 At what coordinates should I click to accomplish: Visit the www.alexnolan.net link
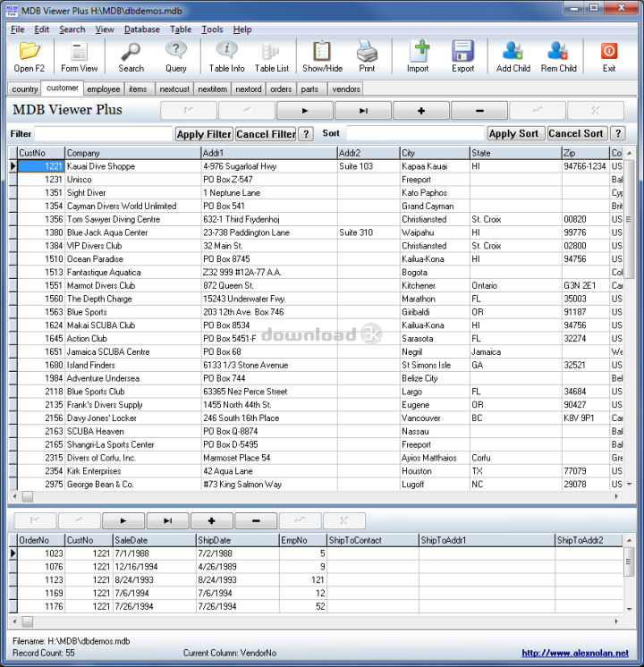coord(575,653)
